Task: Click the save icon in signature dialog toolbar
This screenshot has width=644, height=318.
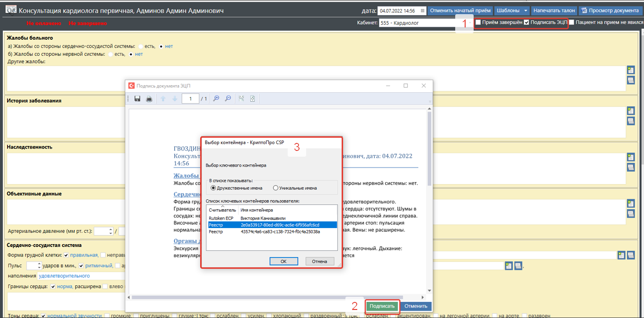Action: pos(137,99)
